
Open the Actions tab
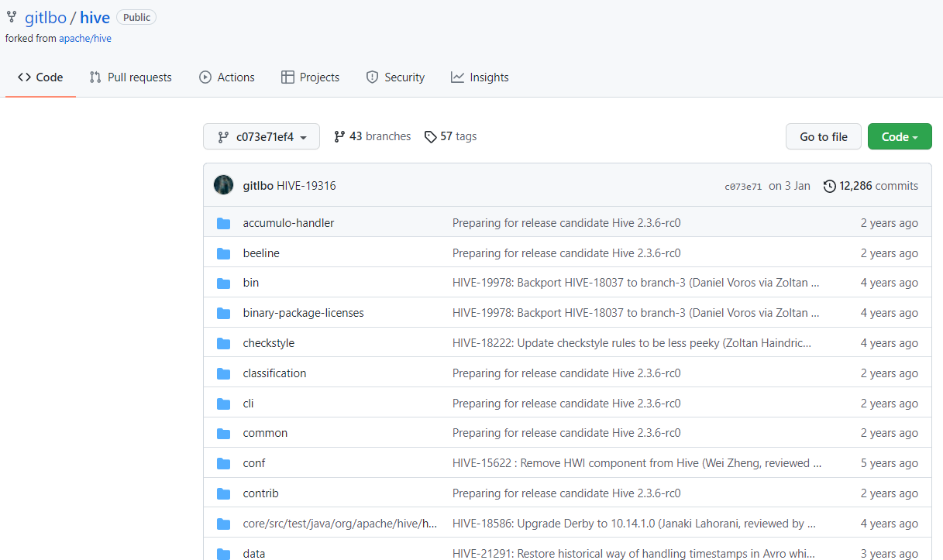point(226,77)
